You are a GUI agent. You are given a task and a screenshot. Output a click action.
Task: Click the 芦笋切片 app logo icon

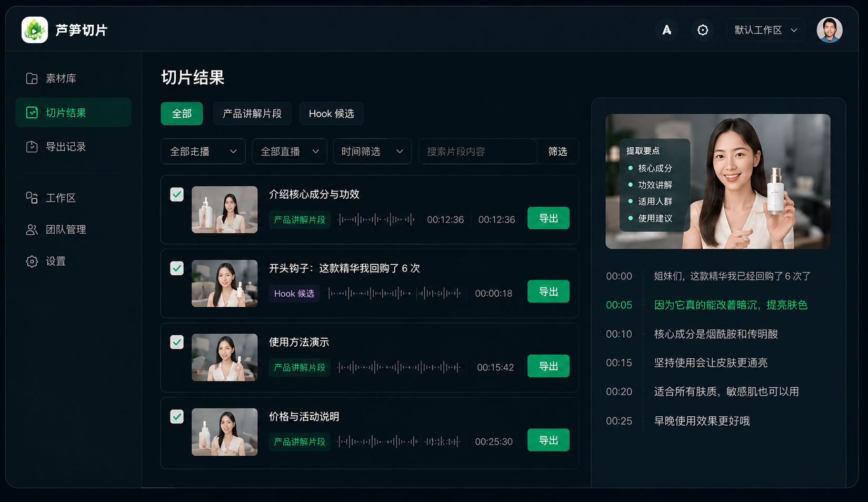pyautogui.click(x=35, y=30)
